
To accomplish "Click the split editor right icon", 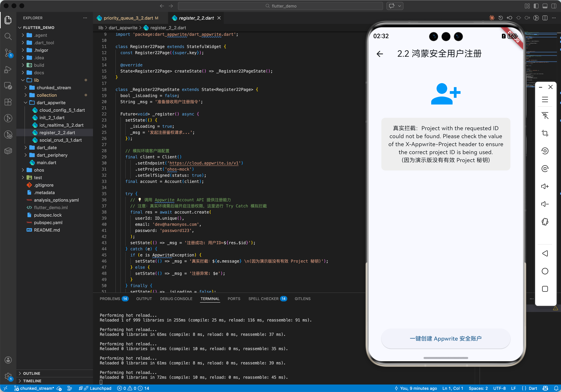I will click(545, 18).
